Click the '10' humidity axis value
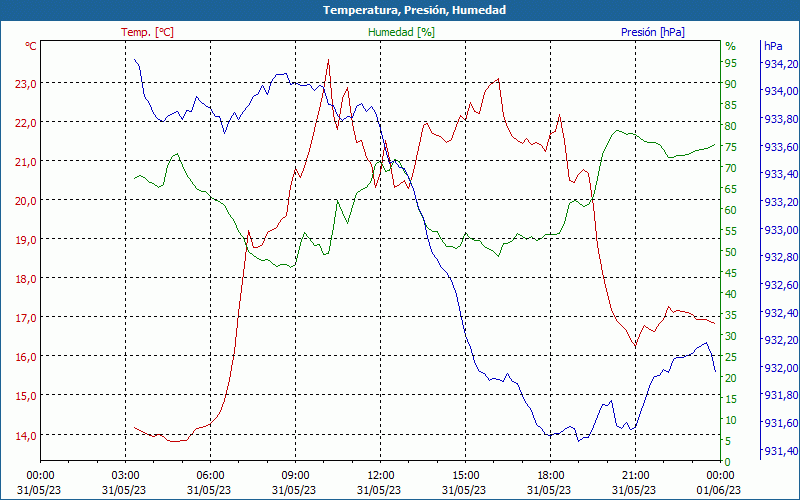This screenshot has height=500, width=800. tap(731, 420)
